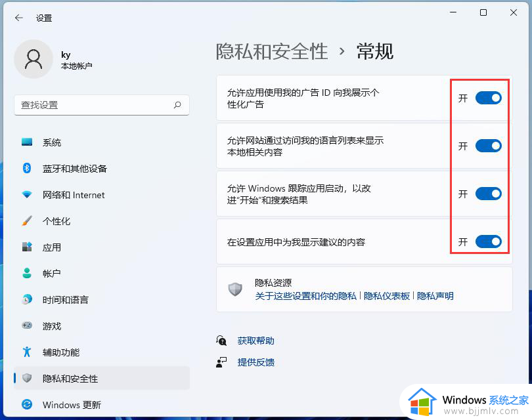
Task: Click the ky 本地帐户 profile name
Action: click(x=76, y=60)
